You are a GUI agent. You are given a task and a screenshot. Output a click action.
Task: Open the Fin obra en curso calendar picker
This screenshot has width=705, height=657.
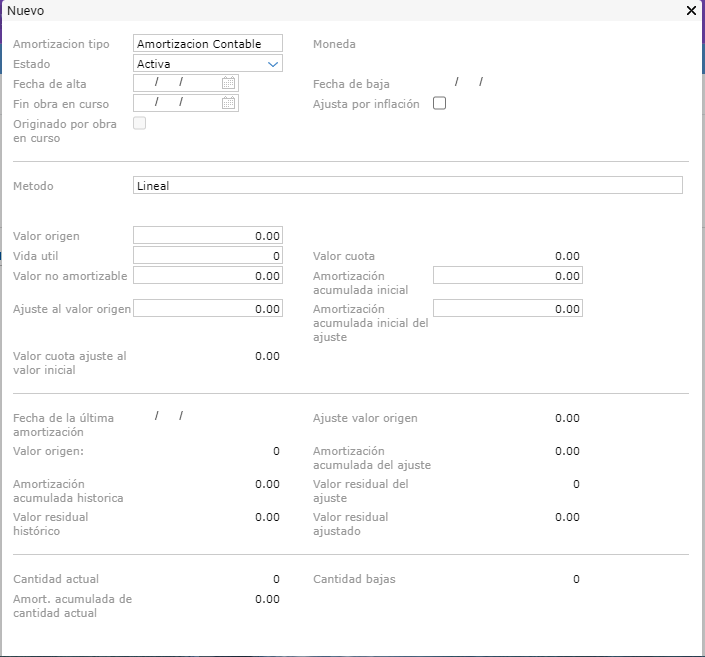click(x=229, y=103)
